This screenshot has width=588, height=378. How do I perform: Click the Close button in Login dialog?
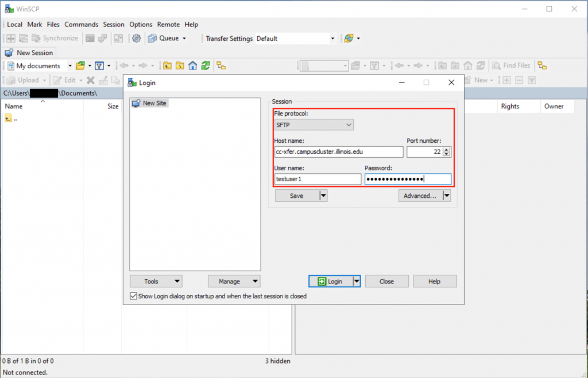point(386,281)
